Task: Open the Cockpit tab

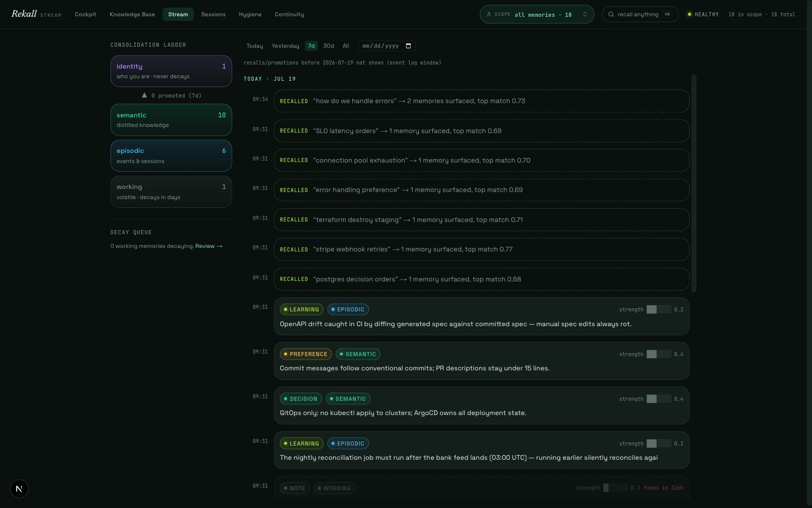Action: tap(85, 14)
